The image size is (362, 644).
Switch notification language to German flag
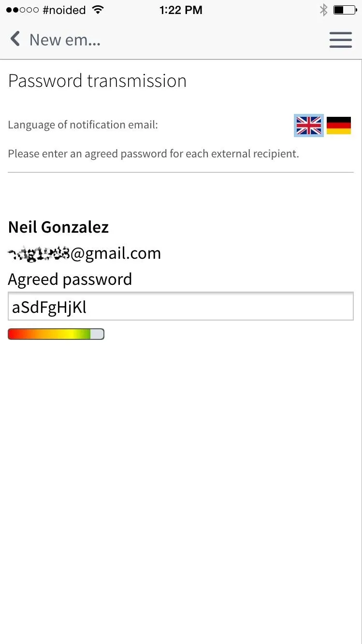339,126
